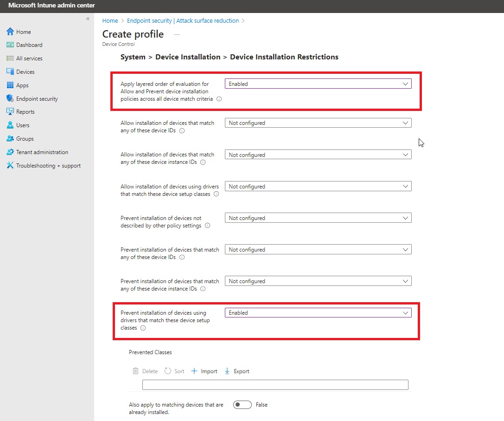The image size is (504, 421).
Task: Open Troubleshooting + support in the left navigation
Action: tap(49, 166)
